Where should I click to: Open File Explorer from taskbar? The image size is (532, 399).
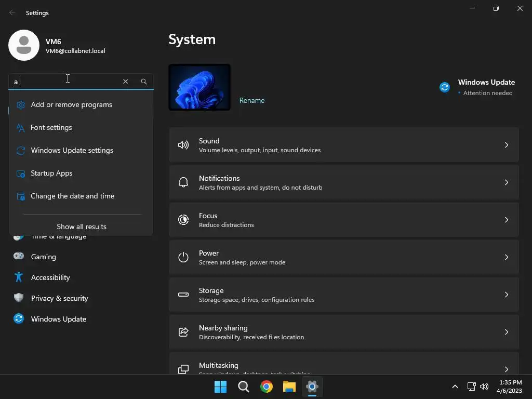point(289,387)
